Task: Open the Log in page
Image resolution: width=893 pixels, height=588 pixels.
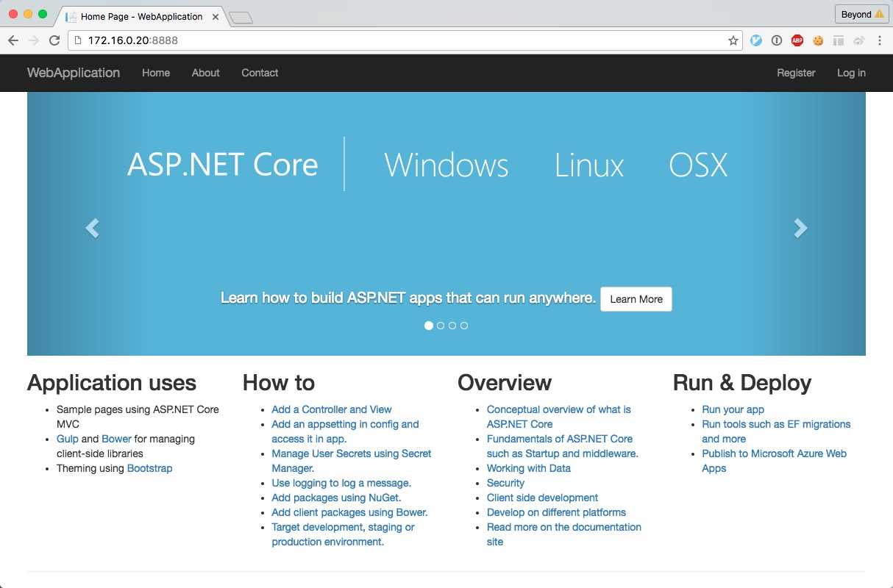Action: coord(851,73)
